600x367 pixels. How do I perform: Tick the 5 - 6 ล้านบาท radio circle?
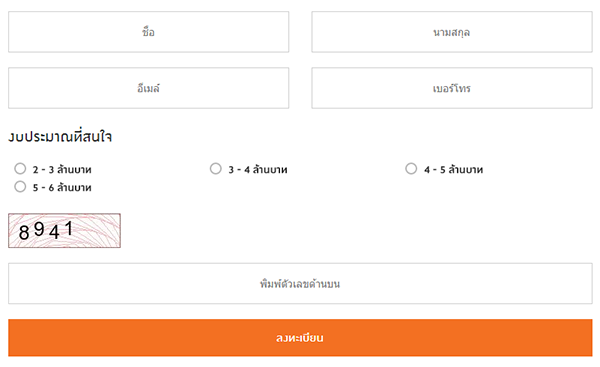[x=20, y=187]
